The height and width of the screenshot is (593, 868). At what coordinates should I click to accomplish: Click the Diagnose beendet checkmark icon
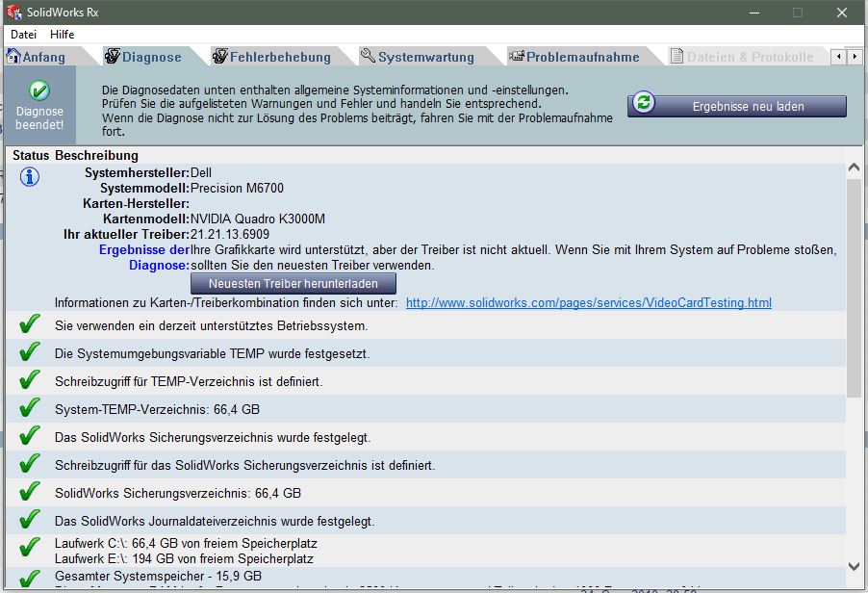pyautogui.click(x=39, y=90)
